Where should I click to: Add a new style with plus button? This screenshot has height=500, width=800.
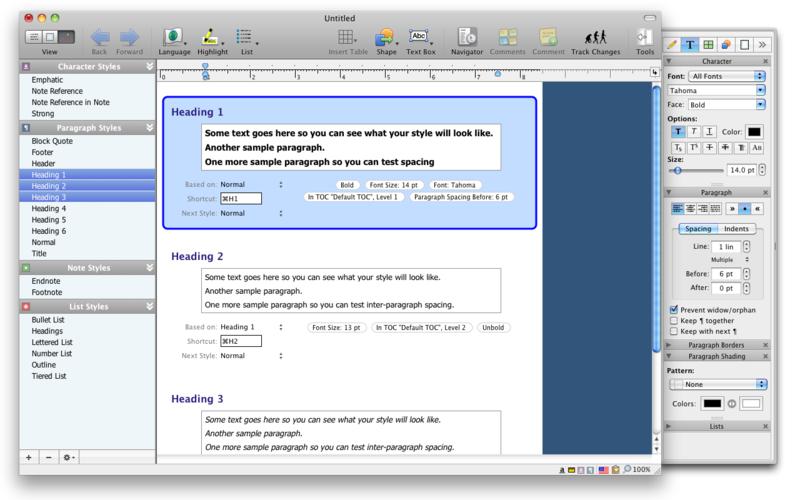[29, 458]
